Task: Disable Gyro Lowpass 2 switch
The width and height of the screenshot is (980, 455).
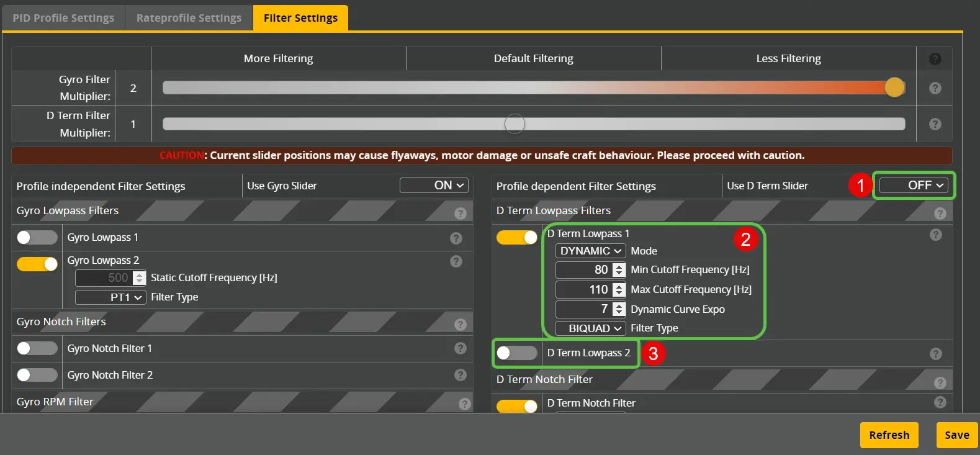Action: [37, 264]
